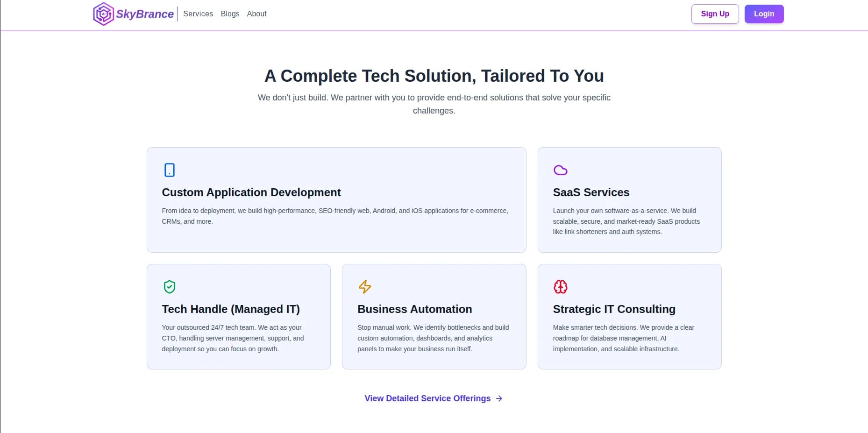The height and width of the screenshot is (433, 868).
Task: Click the Business Automation card title
Action: click(x=414, y=309)
